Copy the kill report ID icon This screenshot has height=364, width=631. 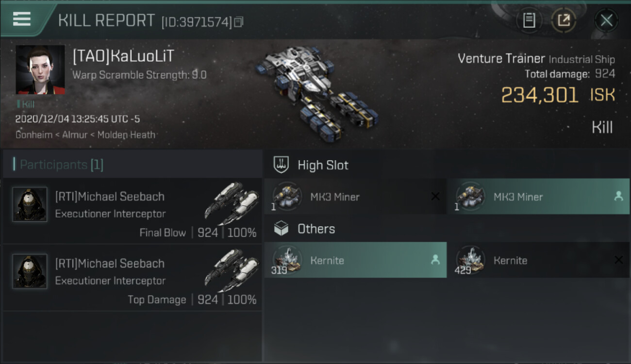point(238,22)
